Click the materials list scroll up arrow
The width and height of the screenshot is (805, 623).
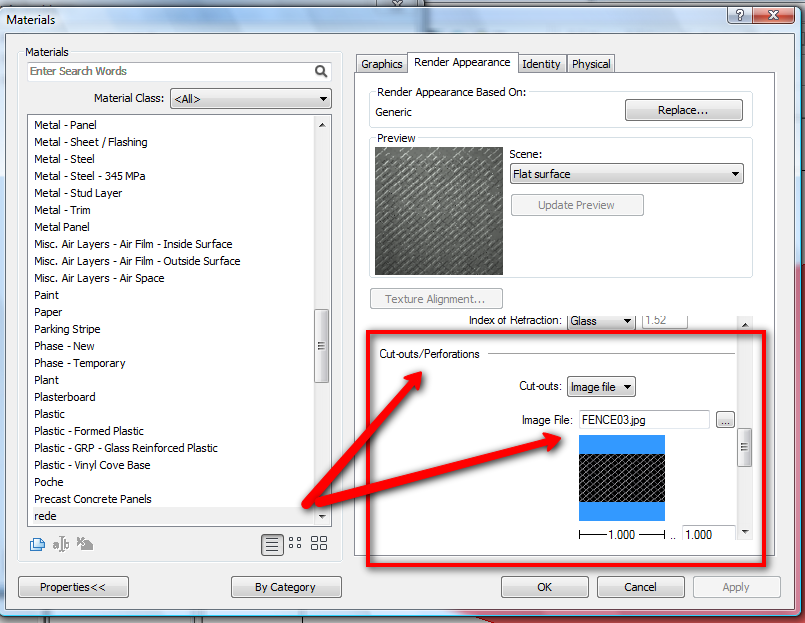click(x=322, y=125)
